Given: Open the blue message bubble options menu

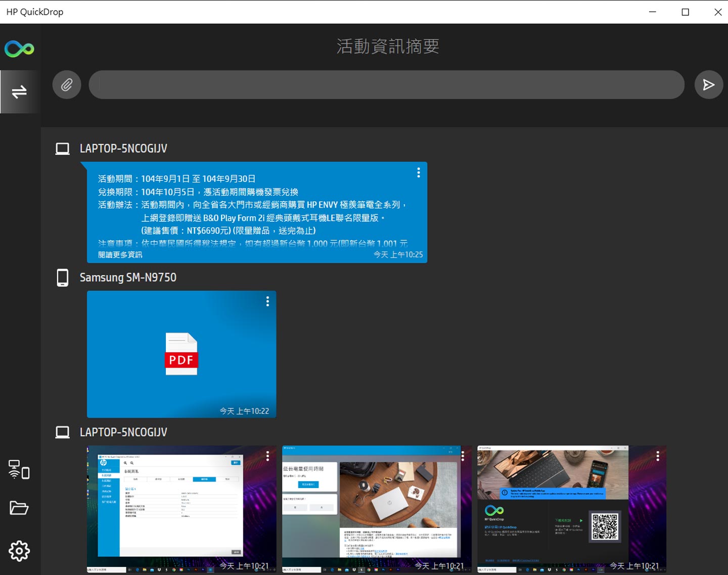Looking at the screenshot, I should coord(418,173).
